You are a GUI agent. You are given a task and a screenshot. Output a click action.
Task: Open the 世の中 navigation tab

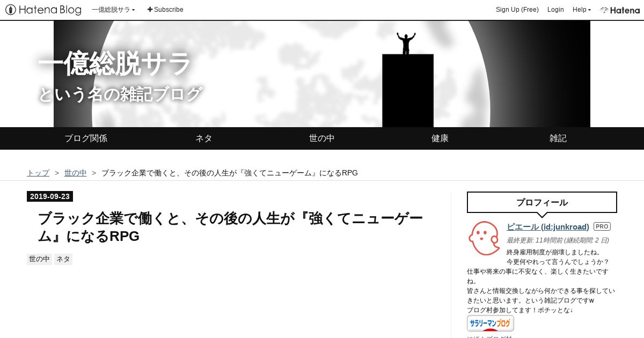[x=322, y=138]
